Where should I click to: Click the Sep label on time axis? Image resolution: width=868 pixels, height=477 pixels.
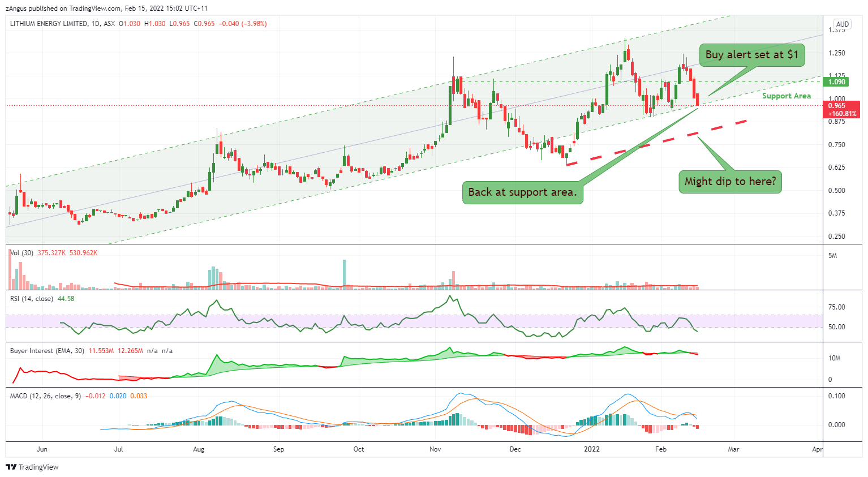tap(278, 449)
